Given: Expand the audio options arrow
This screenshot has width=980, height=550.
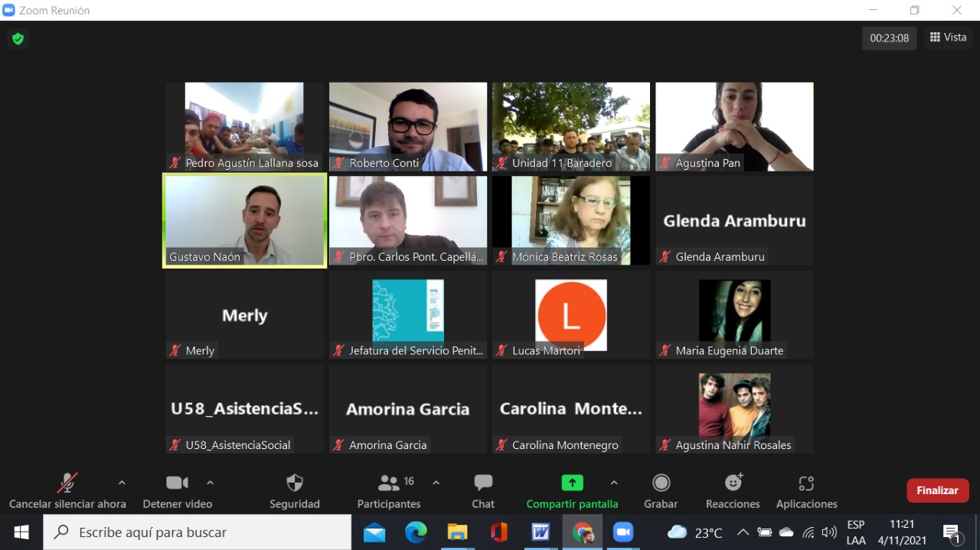Looking at the screenshot, I should [x=122, y=483].
